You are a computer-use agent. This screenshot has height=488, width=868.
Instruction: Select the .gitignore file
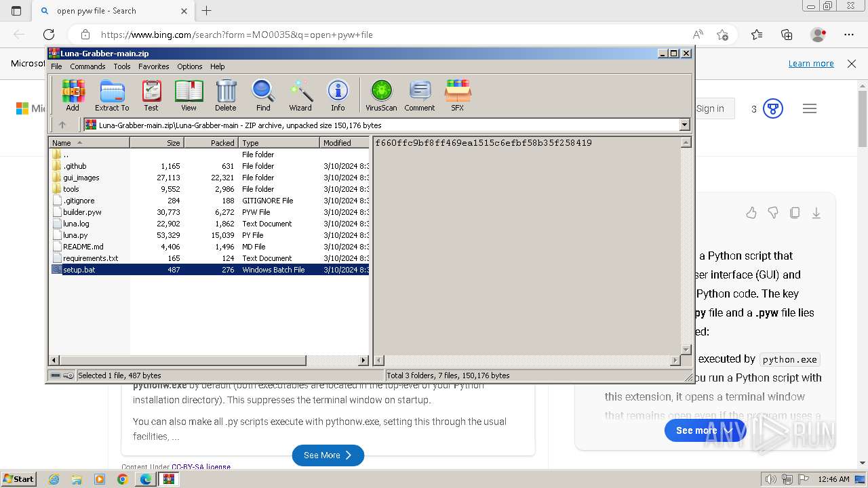(210, 201)
